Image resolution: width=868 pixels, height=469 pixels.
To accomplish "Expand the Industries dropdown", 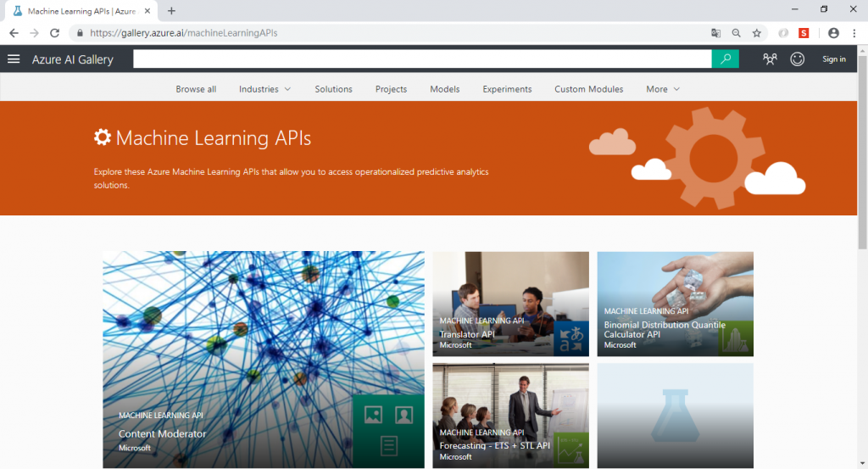I will 264,89.
